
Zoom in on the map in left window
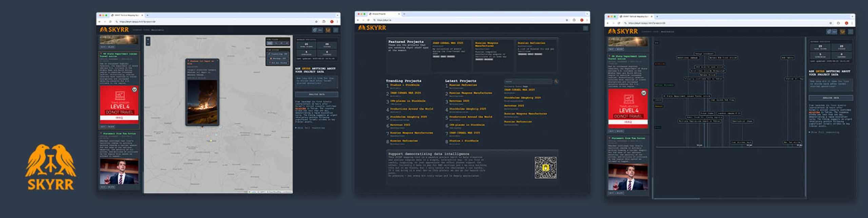click(x=148, y=39)
